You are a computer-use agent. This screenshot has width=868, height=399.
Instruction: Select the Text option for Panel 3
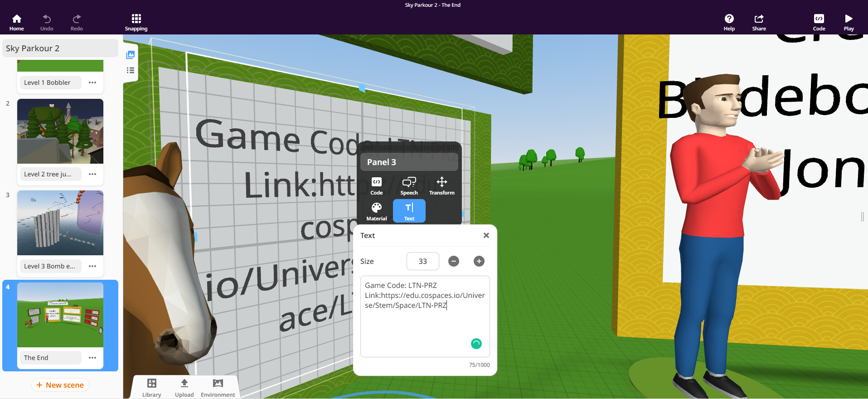(409, 211)
